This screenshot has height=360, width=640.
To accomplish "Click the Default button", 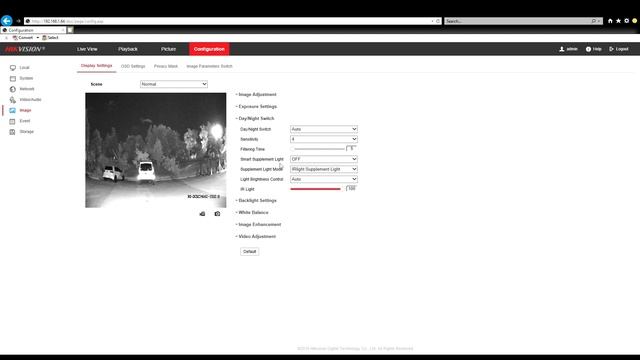I will [x=249, y=251].
